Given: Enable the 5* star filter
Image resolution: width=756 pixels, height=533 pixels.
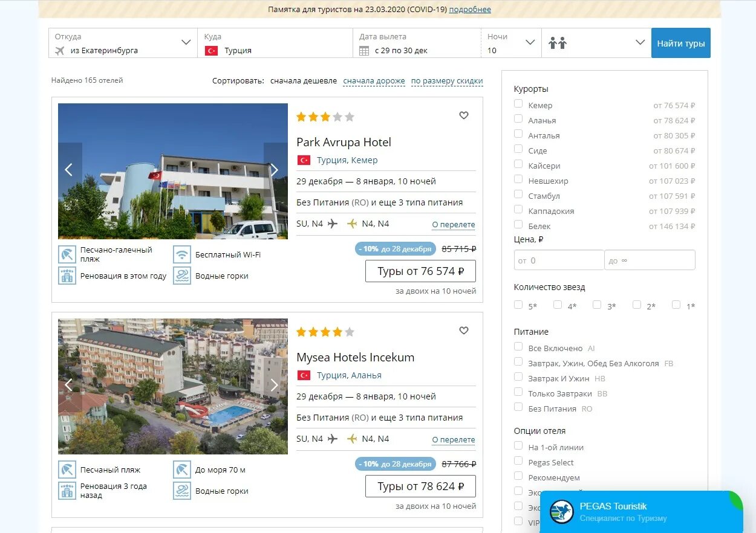Looking at the screenshot, I should click(518, 305).
